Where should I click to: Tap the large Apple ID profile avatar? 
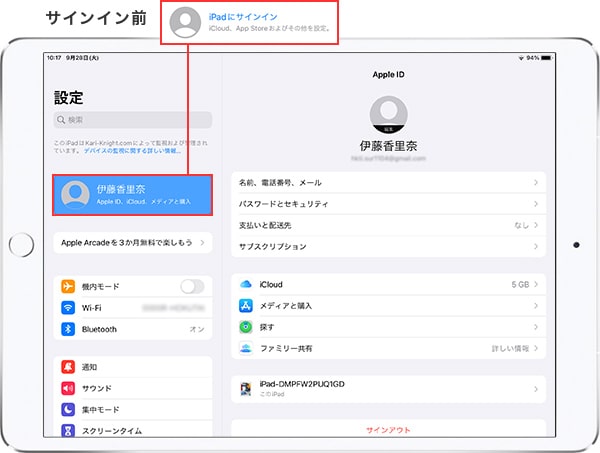click(x=388, y=115)
